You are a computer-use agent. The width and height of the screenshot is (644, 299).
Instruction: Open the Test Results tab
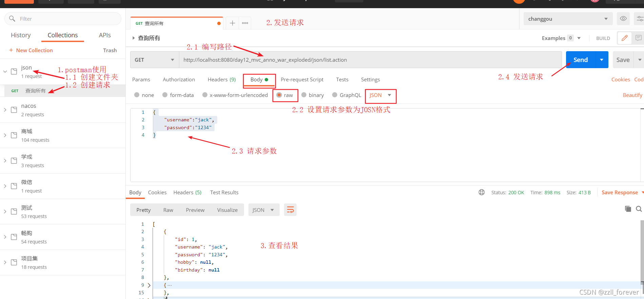click(224, 192)
